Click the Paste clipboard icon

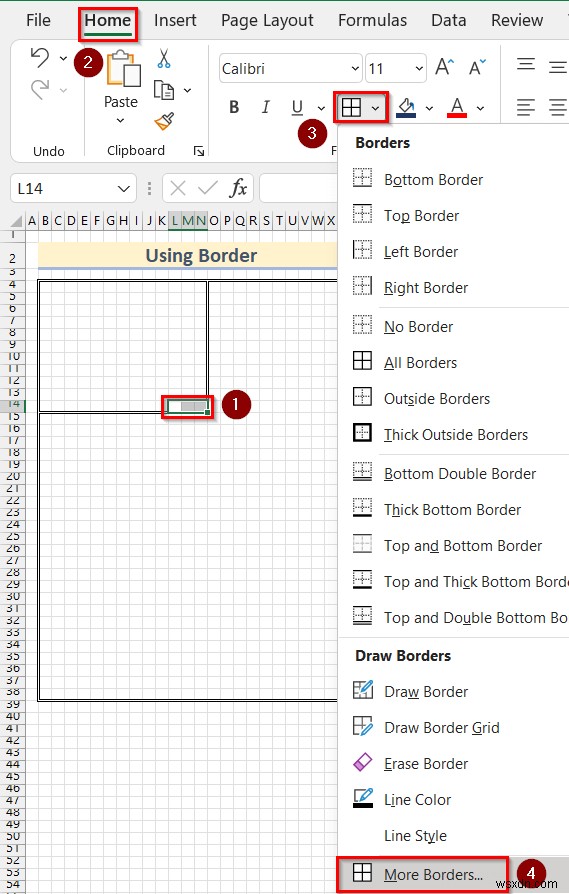(x=123, y=69)
